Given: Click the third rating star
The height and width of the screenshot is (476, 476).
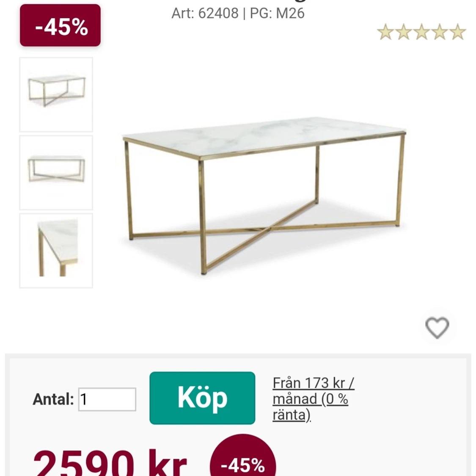Looking at the screenshot, I should point(422,32).
